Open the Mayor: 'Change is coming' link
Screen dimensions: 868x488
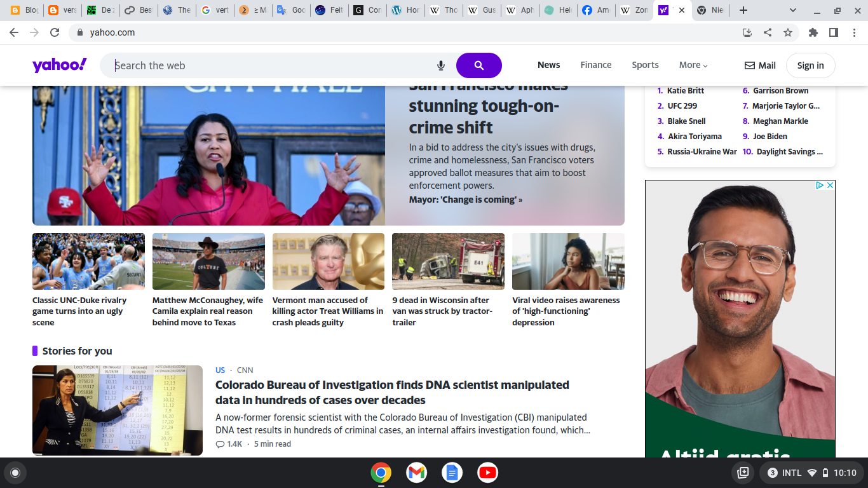point(466,200)
